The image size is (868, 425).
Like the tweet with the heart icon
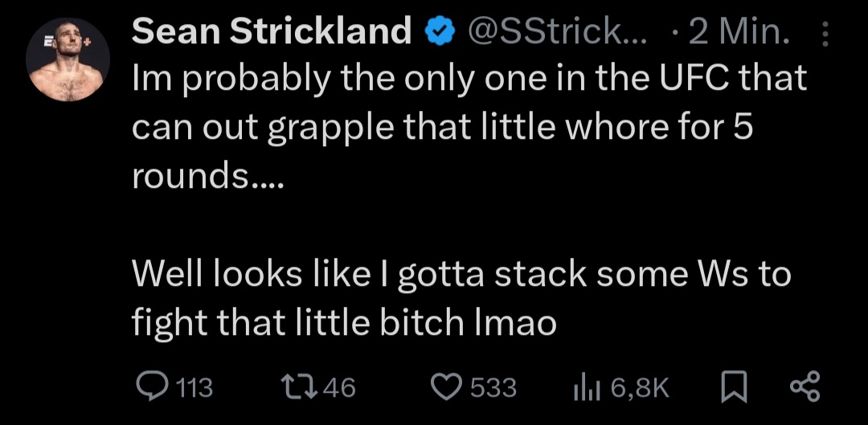point(445,388)
